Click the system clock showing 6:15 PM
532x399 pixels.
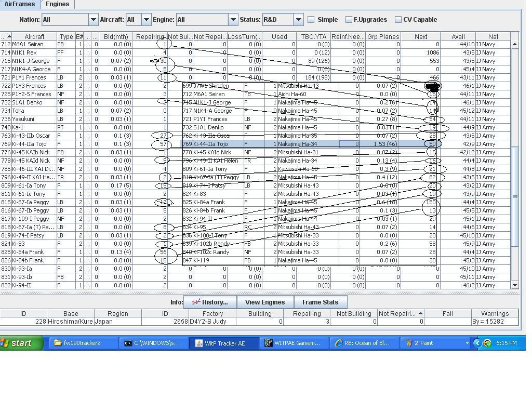click(x=506, y=343)
